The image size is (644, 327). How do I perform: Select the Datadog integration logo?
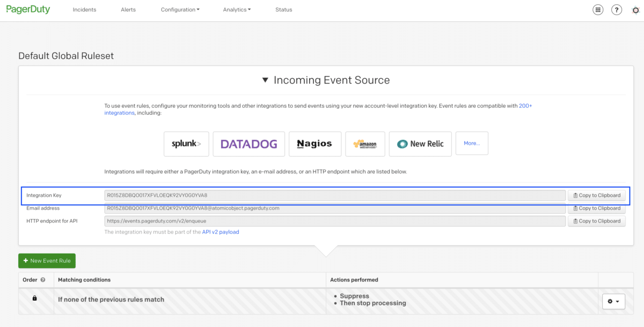(x=248, y=144)
